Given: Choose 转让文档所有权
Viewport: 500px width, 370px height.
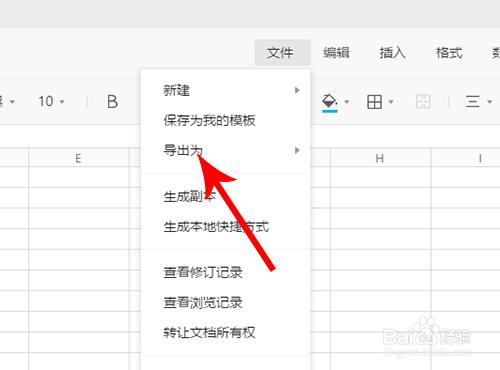Looking at the screenshot, I should coord(226,332).
